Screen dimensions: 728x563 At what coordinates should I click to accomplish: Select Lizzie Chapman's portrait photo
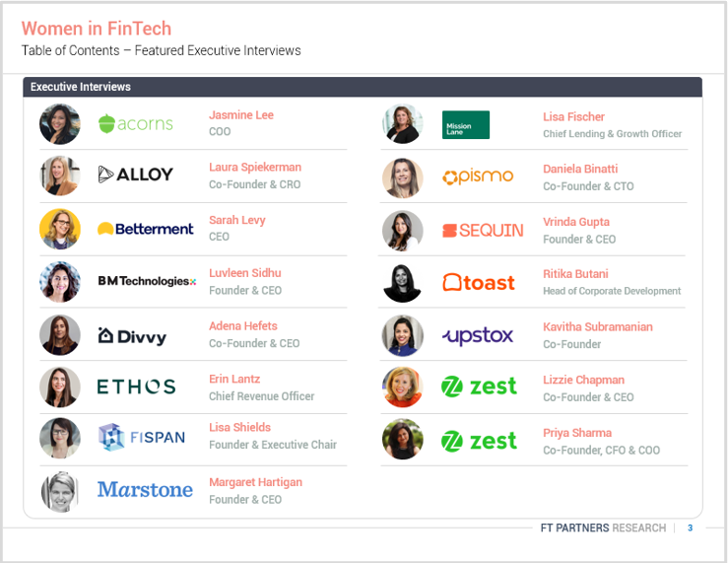tap(403, 387)
